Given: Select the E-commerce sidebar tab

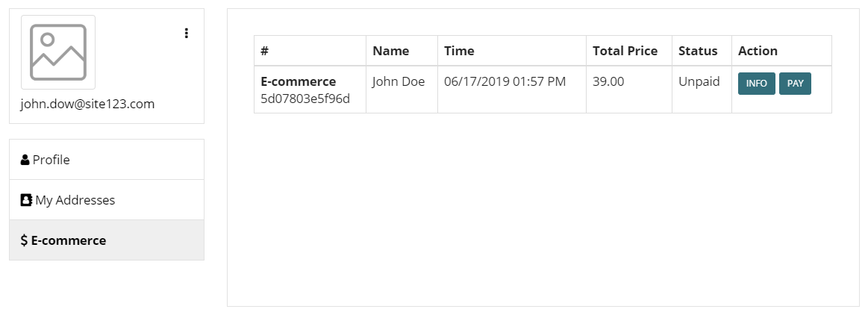Looking at the screenshot, I should (107, 240).
